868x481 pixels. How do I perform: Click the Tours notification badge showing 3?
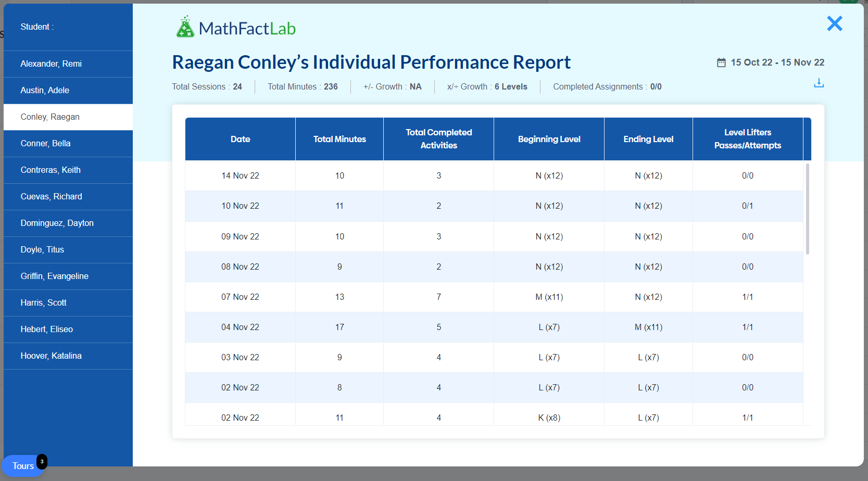pos(42,461)
